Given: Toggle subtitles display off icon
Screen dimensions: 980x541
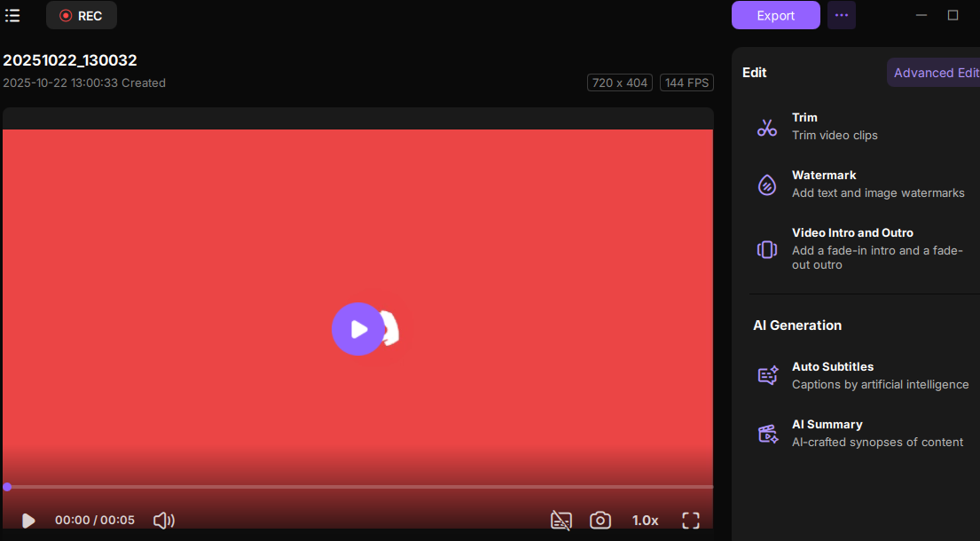Looking at the screenshot, I should [x=561, y=521].
